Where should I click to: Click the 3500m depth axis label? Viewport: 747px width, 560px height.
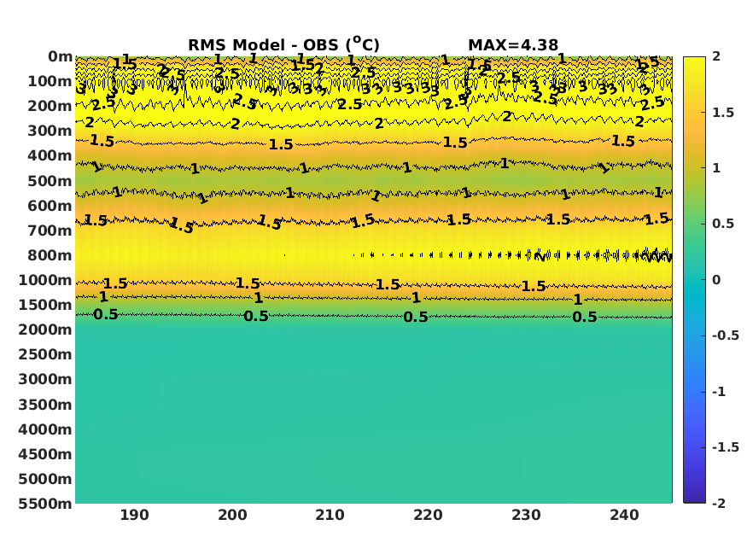pos(46,405)
